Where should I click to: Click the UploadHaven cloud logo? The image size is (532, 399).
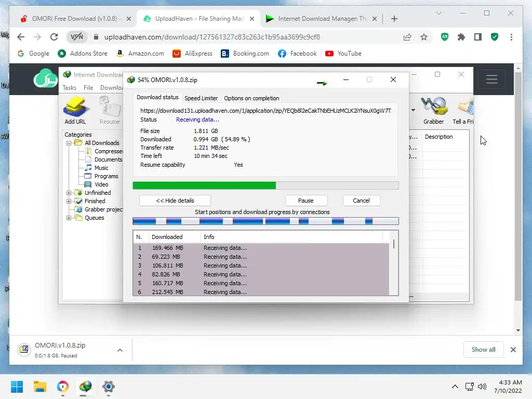pyautogui.click(x=45, y=78)
